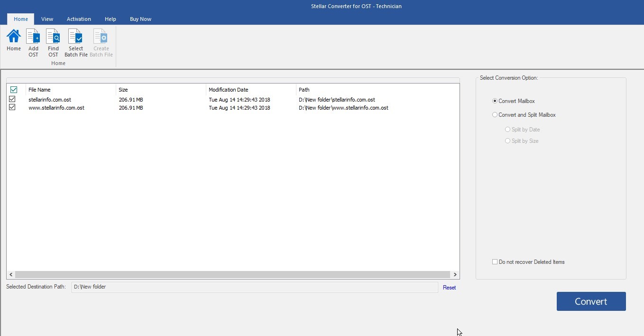
Task: Select the stellarinfo.com.ost file name
Action: click(50, 100)
